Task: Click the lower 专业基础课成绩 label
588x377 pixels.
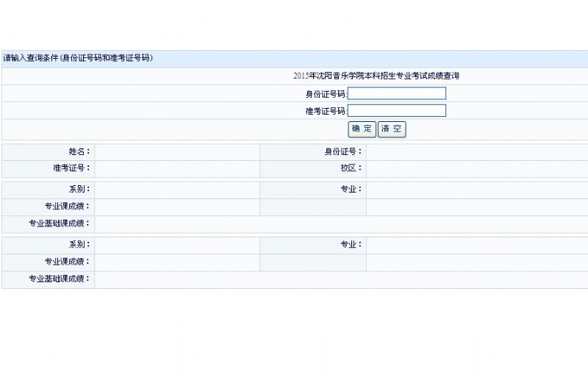Action: (x=59, y=279)
